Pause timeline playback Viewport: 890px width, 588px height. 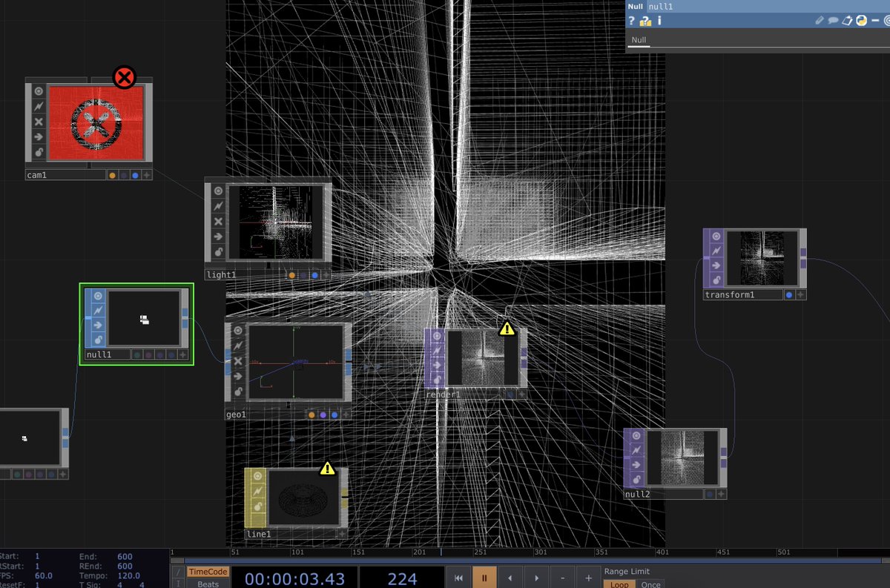point(484,578)
